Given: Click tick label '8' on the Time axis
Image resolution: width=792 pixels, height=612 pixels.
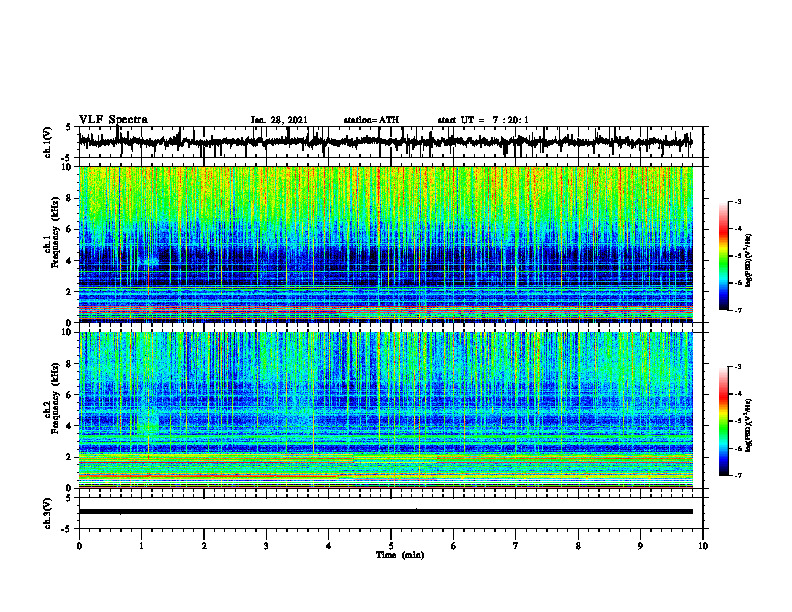Looking at the screenshot, I should click(x=578, y=546).
